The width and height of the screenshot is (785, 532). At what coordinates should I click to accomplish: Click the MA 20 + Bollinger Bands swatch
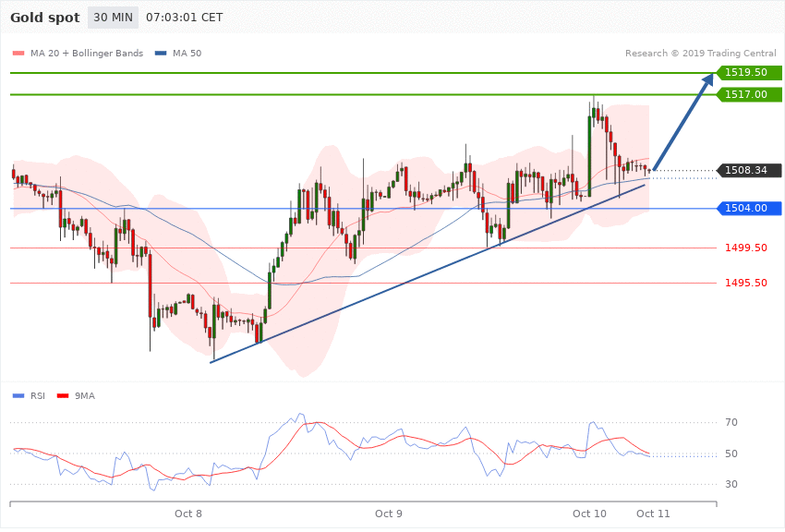[18, 53]
